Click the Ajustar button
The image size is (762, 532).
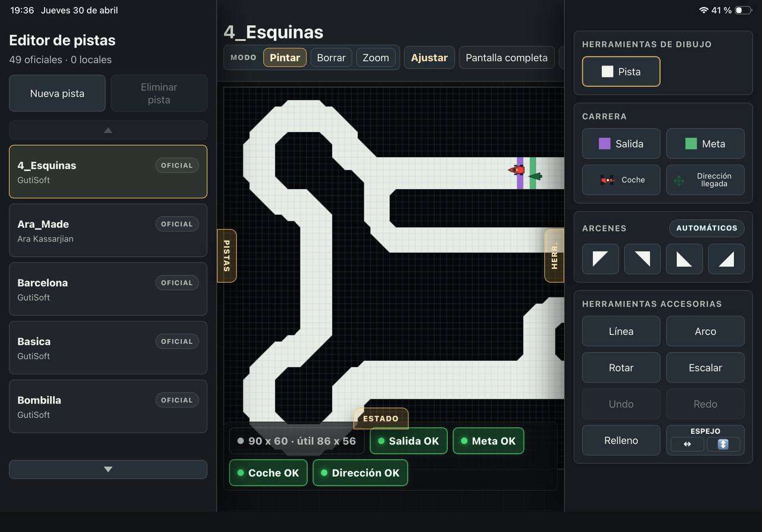(x=429, y=58)
